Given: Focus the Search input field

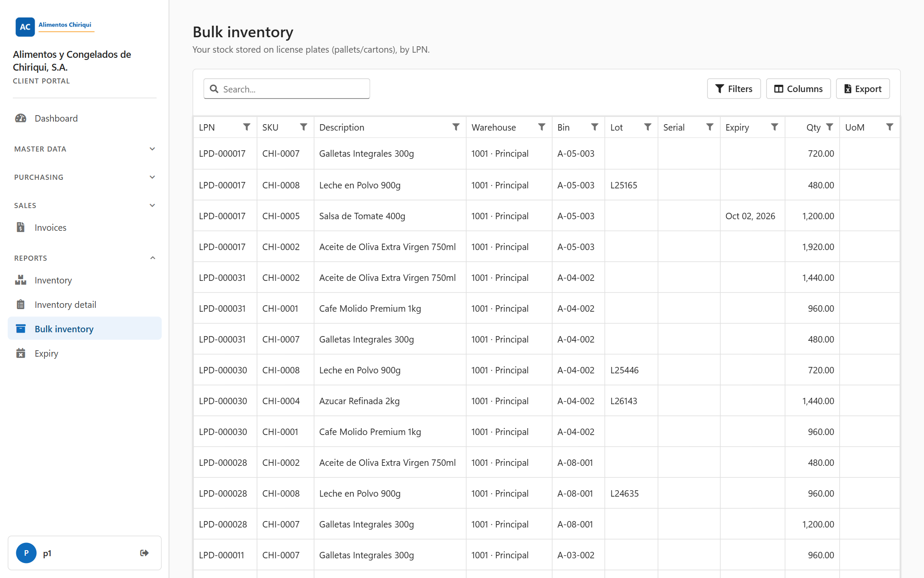Looking at the screenshot, I should 287,89.
